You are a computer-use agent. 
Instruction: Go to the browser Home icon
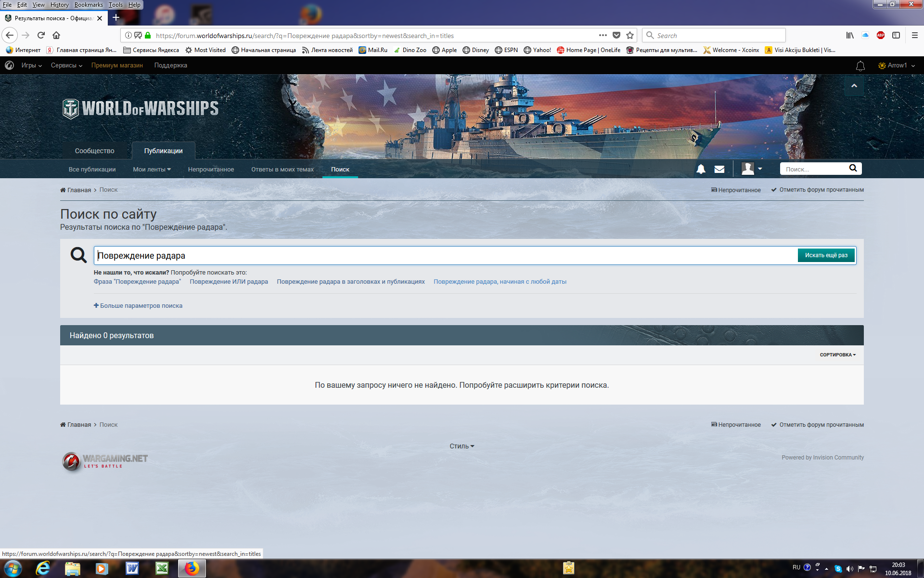(56, 35)
